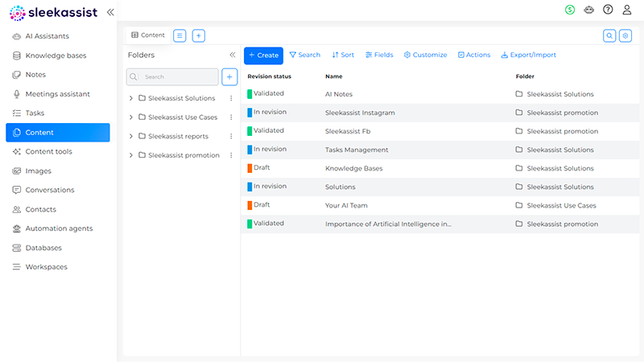The image size is (644, 362).
Task: Click the Customize button
Action: pos(426,55)
